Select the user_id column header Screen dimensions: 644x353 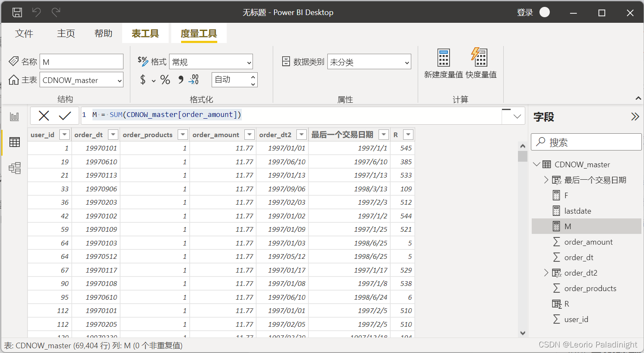[43, 135]
